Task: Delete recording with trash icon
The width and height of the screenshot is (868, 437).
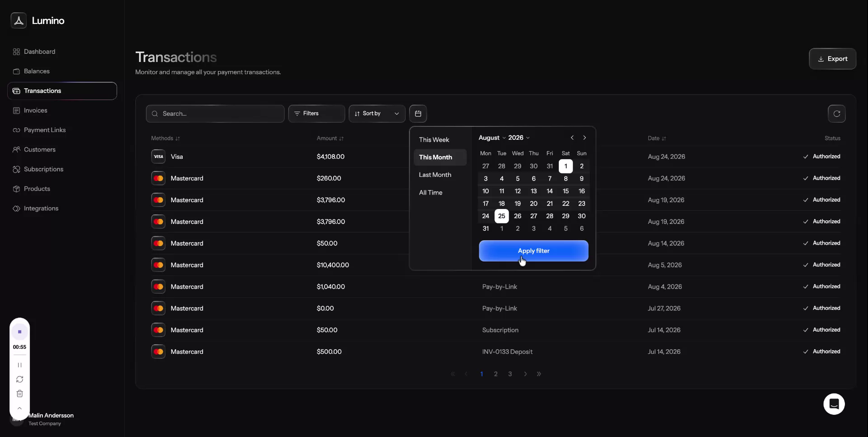Action: [19, 394]
